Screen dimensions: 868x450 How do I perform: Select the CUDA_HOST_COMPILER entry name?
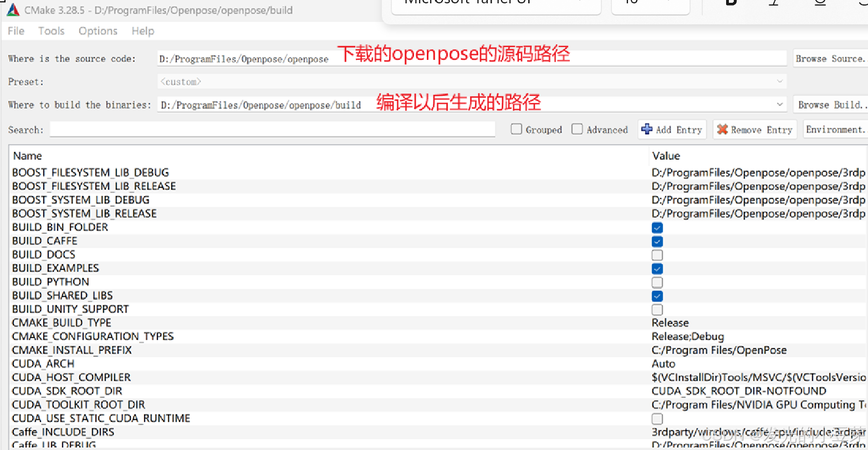point(72,377)
